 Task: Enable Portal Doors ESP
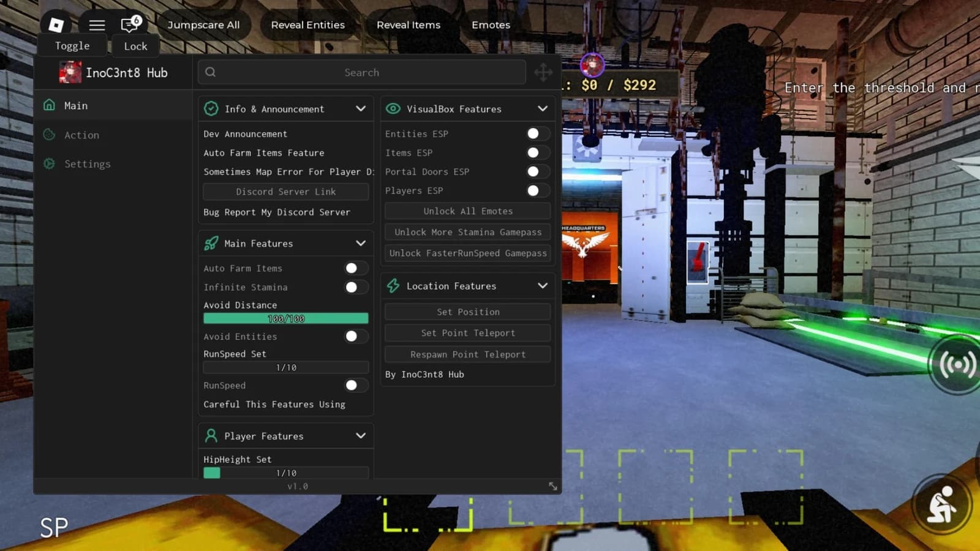[x=537, y=171]
